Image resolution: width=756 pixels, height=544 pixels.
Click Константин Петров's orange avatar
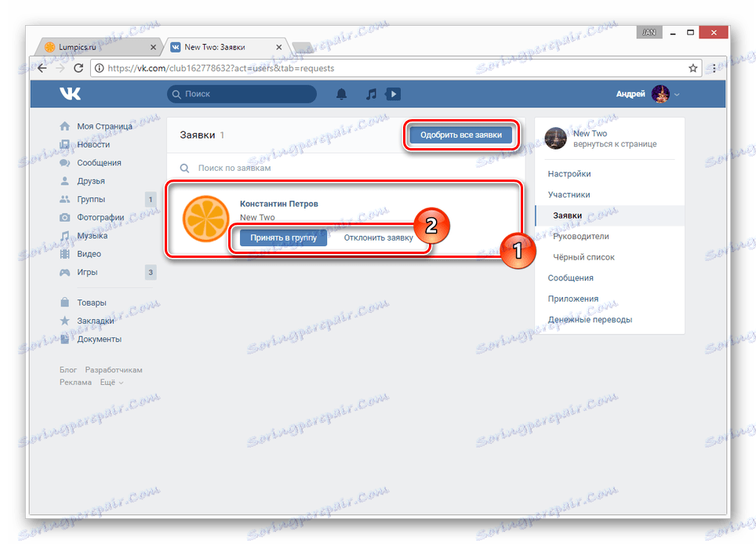click(206, 218)
